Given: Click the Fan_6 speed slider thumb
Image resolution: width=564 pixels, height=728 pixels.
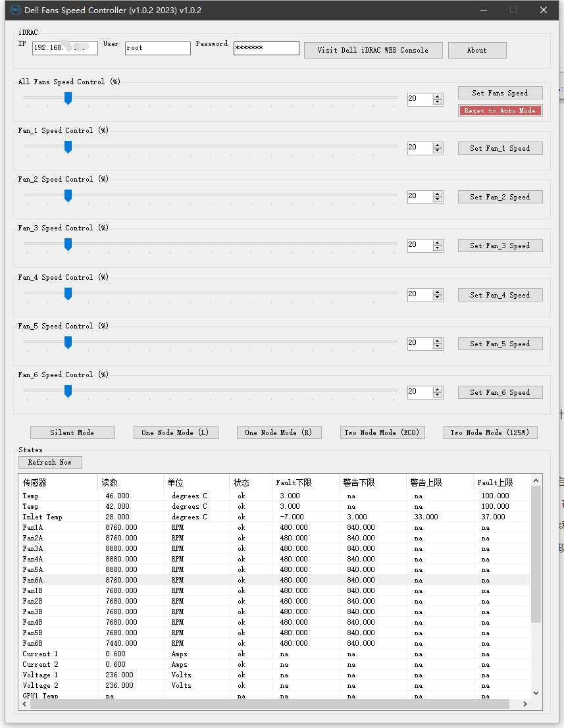Looking at the screenshot, I should 68,392.
